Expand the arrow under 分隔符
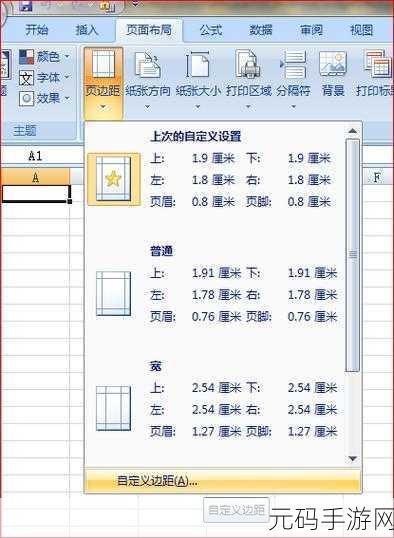The image size is (394, 538). tap(293, 107)
